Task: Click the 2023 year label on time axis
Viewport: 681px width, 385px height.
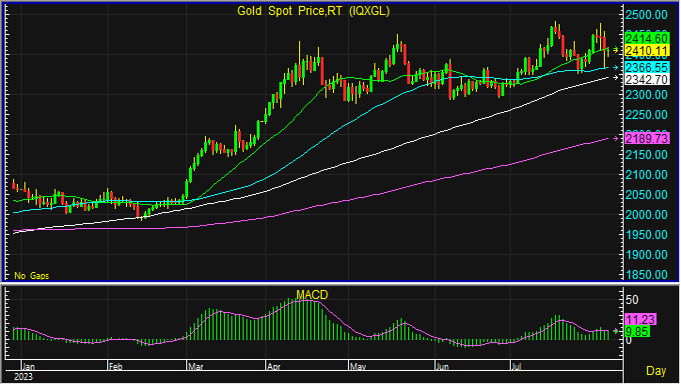Action: tap(23, 377)
